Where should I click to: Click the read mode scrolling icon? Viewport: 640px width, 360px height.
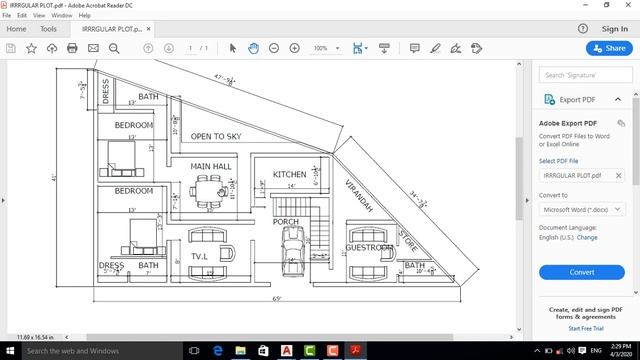[x=384, y=49]
